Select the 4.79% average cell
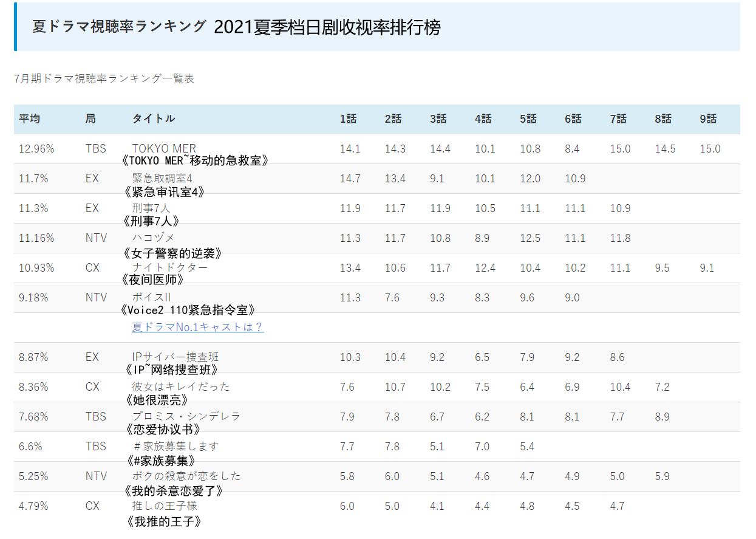This screenshot has height=539, width=756. pos(33,506)
